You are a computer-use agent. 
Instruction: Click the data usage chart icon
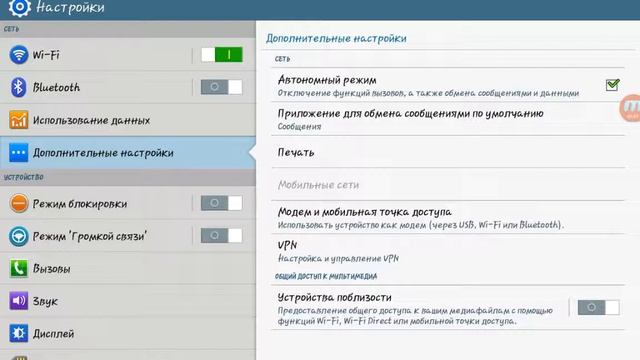click(19, 120)
